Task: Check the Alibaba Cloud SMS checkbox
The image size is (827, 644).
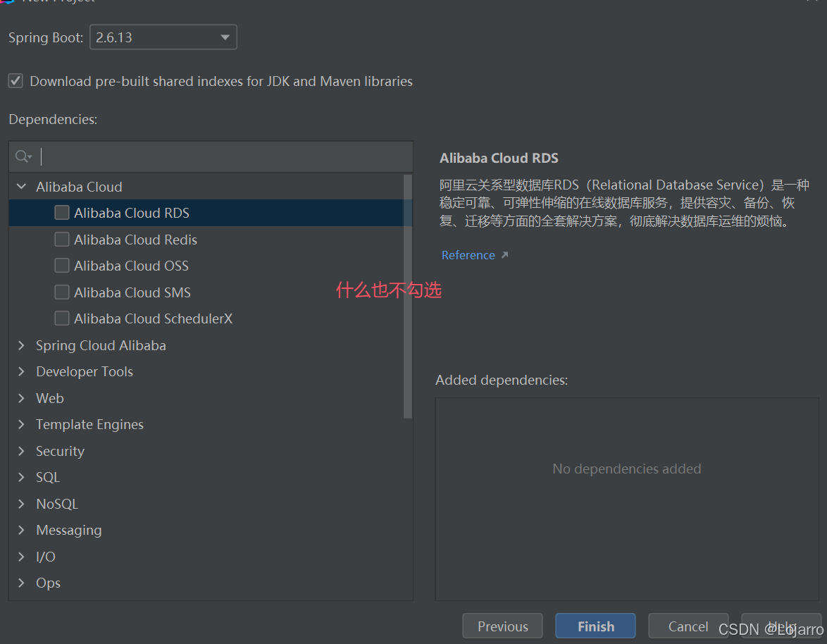Action: [x=62, y=292]
